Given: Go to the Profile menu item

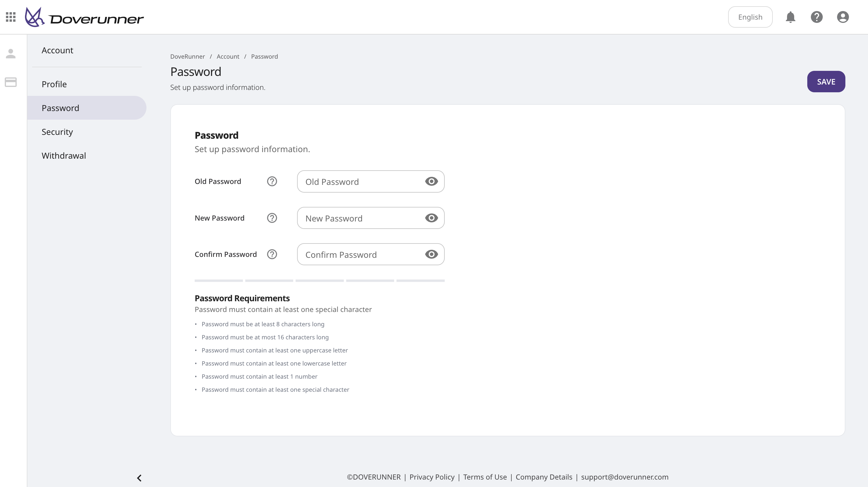Looking at the screenshot, I should 54,84.
